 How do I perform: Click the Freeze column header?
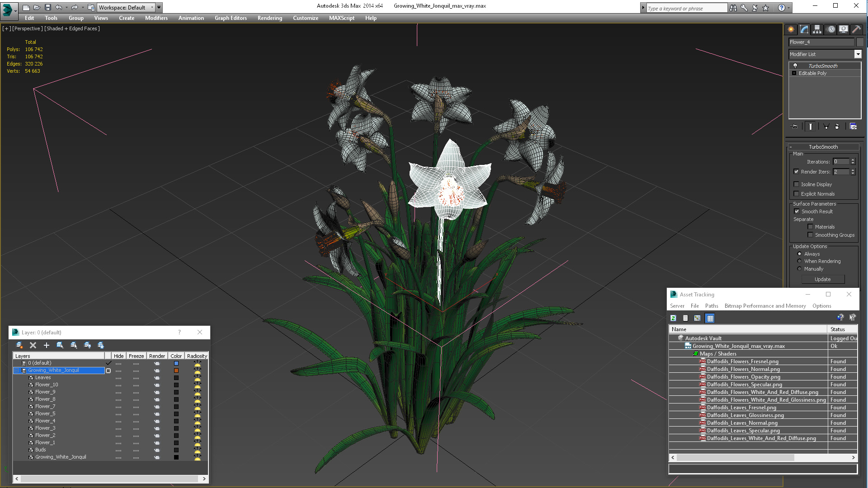136,356
